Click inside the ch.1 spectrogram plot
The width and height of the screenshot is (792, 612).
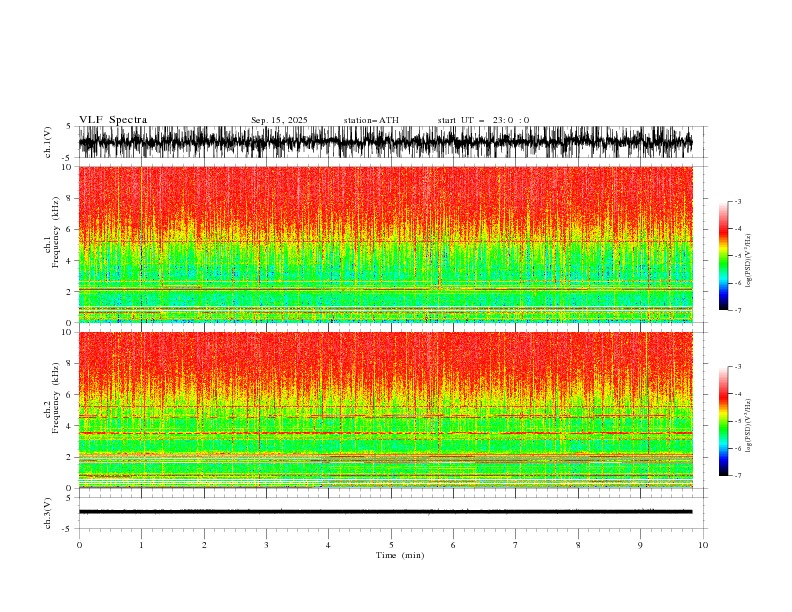point(385,244)
